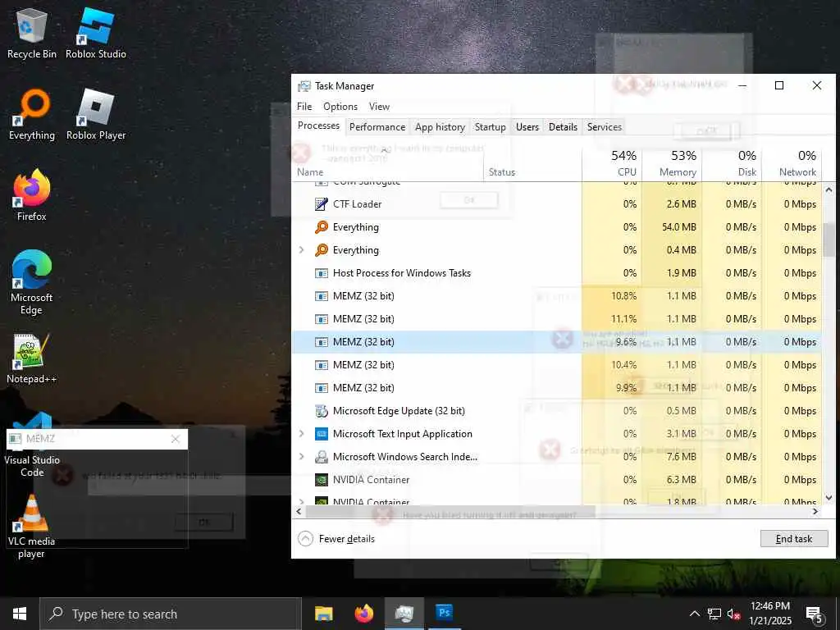Sort processes by Name column
This screenshot has height=630, width=840.
(x=388, y=163)
